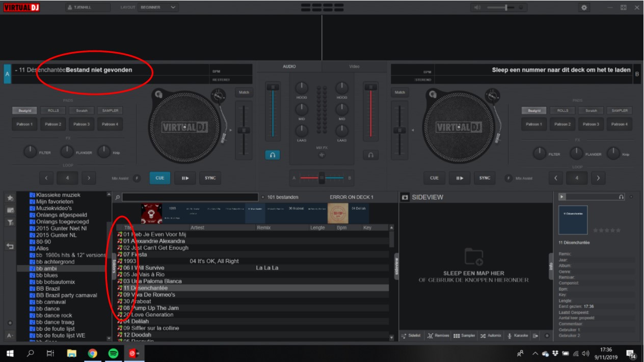Play prelisten in info panel
Image resolution: width=644 pixels, height=362 pixels.
coord(562,197)
